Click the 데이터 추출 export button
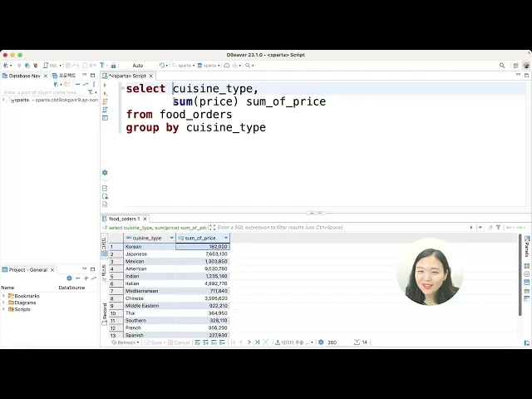 point(292,342)
